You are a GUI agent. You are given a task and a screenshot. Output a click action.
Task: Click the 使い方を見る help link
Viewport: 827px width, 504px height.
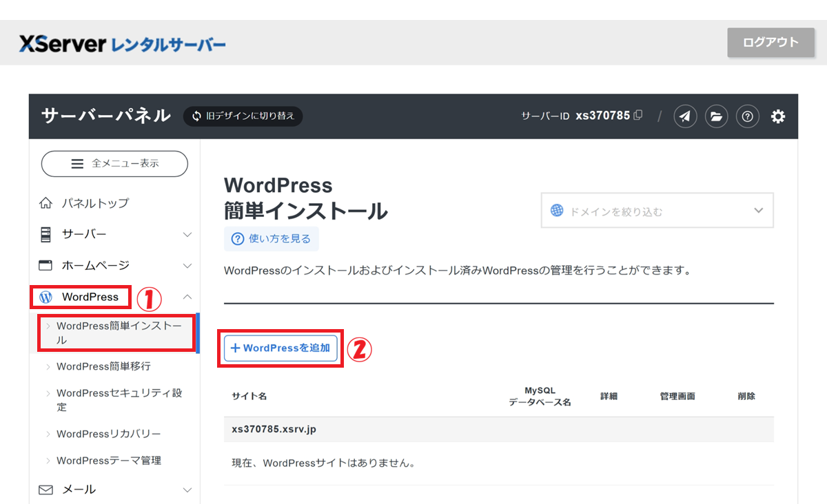tap(272, 239)
